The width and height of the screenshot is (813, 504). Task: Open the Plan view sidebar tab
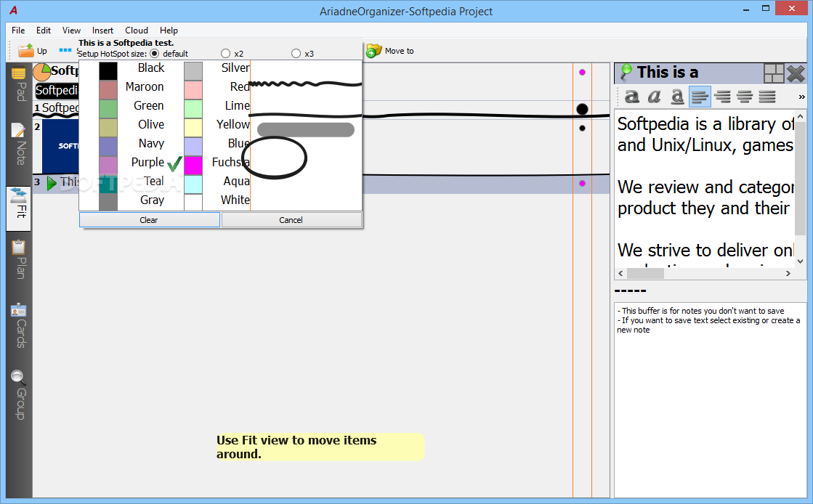19,259
